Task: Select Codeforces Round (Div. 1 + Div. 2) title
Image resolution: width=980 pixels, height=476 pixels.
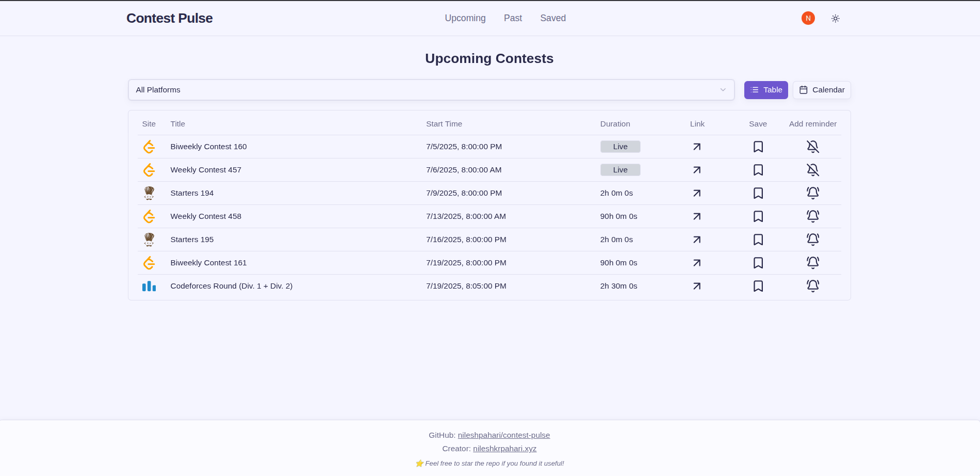Action: click(x=232, y=286)
